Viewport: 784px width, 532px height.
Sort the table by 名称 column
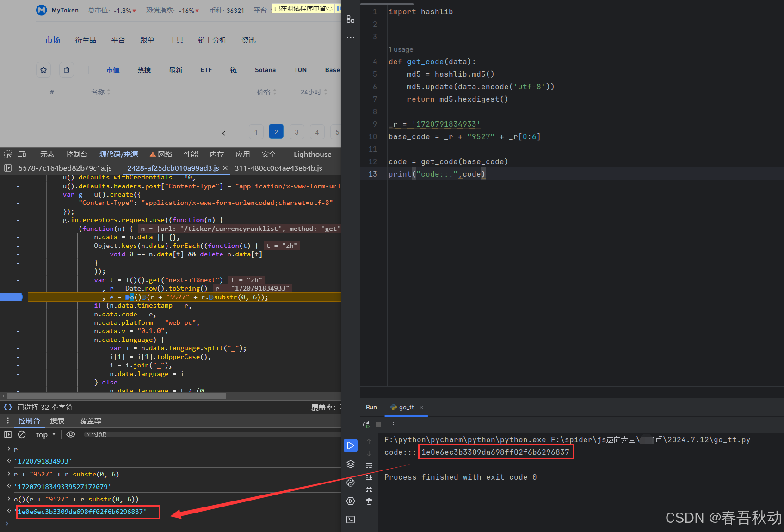(x=101, y=92)
